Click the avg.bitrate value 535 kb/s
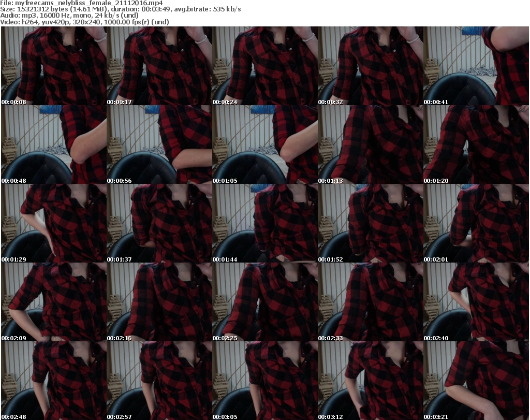 (x=227, y=9)
